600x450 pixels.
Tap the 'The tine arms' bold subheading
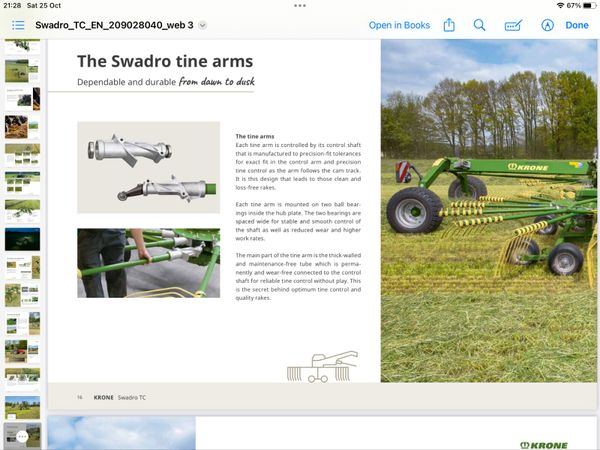(x=255, y=136)
